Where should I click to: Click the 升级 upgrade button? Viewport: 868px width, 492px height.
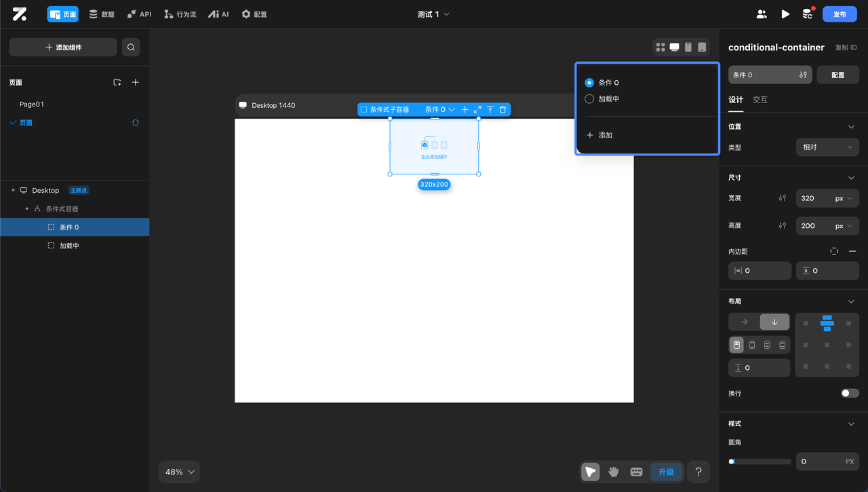pos(667,472)
